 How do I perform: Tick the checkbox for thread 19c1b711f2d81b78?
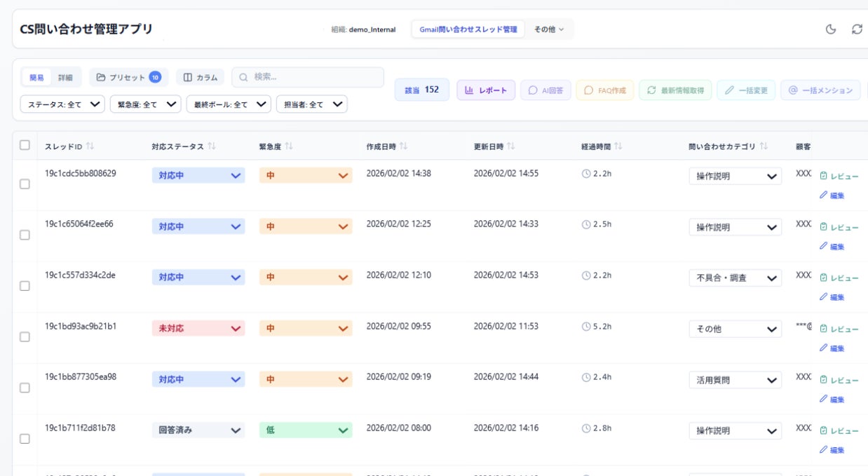pos(25,439)
